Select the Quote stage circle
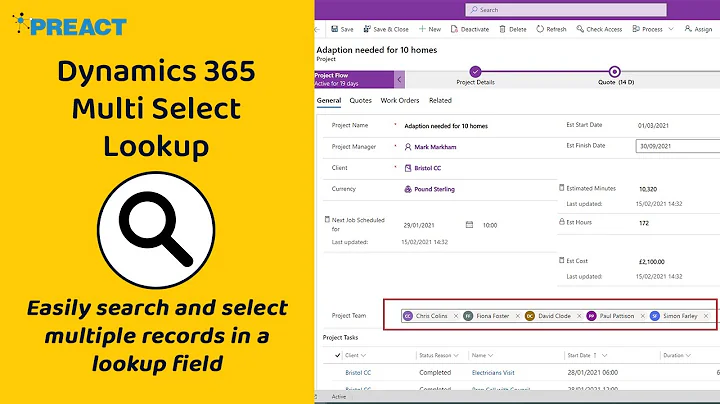 (x=614, y=72)
